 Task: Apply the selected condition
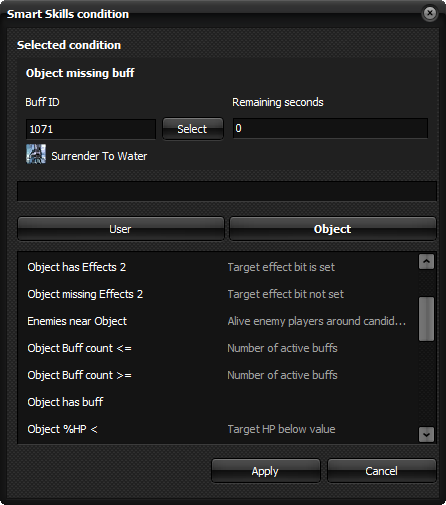click(266, 471)
